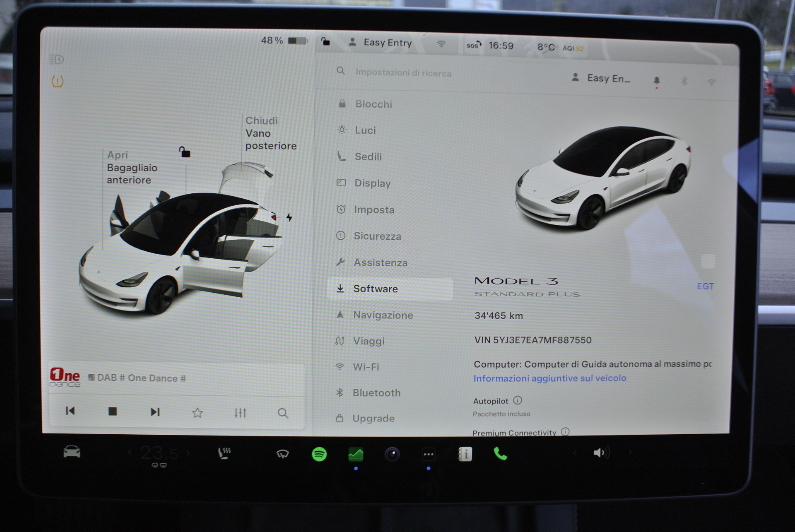Select the Software menu item

[389, 289]
